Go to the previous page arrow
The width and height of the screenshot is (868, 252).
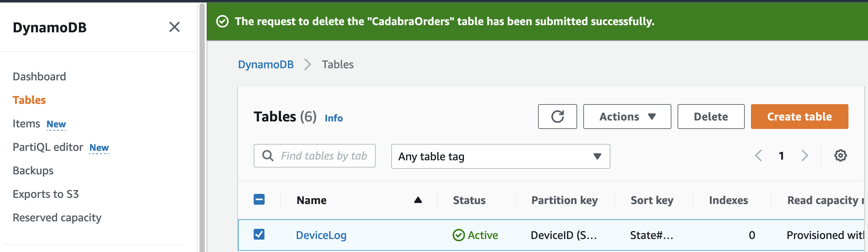(758, 156)
